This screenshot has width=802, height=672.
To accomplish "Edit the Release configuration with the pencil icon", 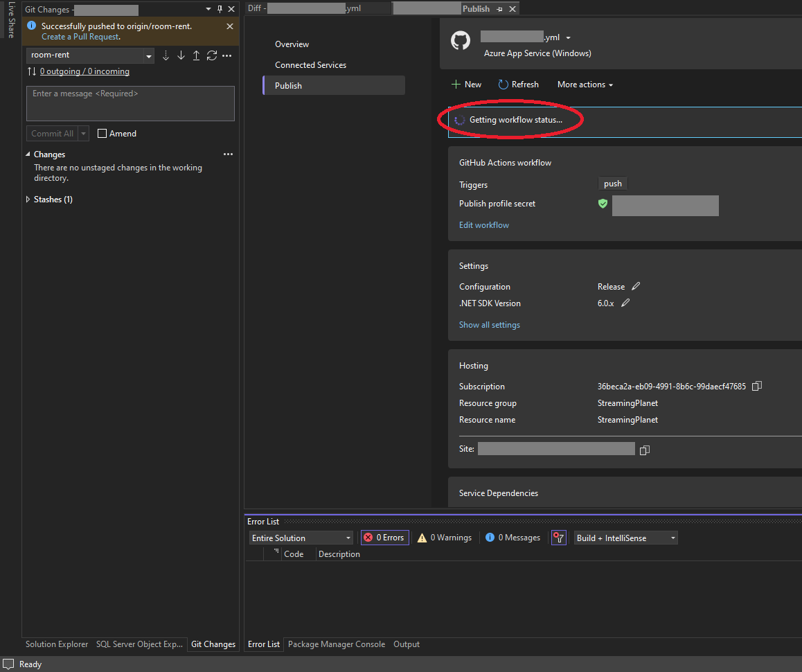I will click(x=636, y=286).
